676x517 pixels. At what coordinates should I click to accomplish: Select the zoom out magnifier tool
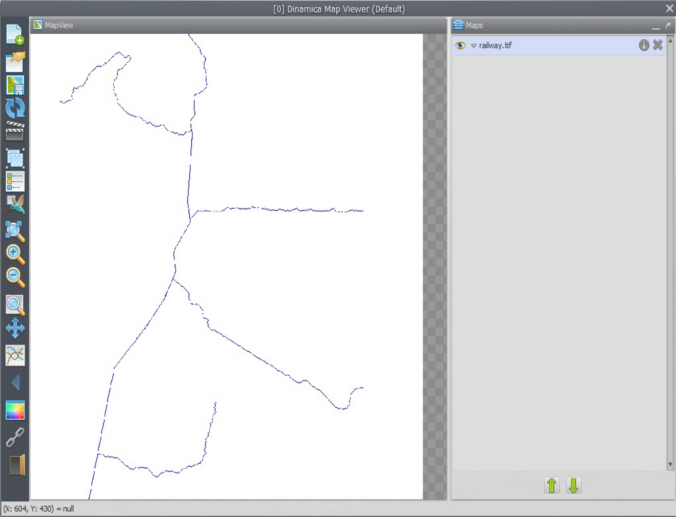point(15,278)
